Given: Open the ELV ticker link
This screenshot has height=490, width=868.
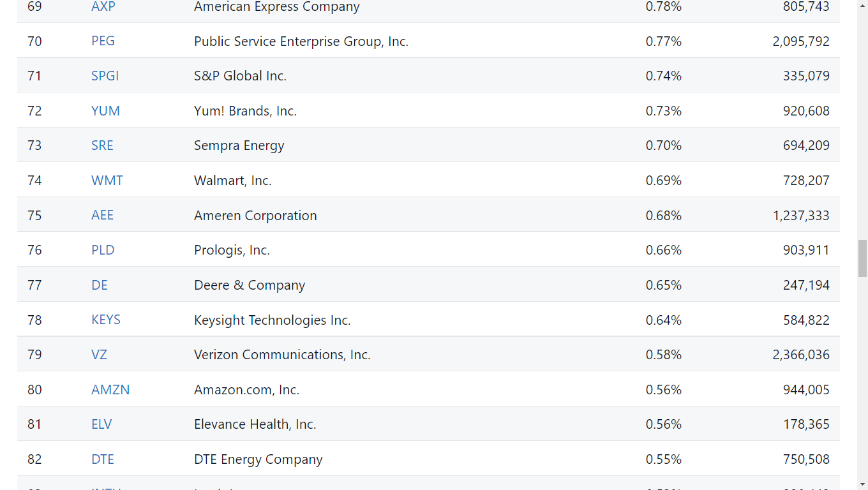Looking at the screenshot, I should 101,424.
